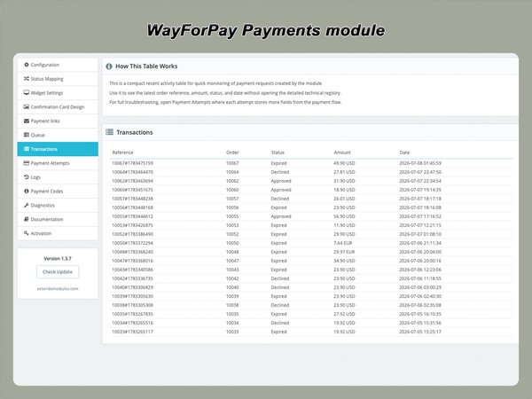Click Approved status of order 10055

(x=281, y=216)
